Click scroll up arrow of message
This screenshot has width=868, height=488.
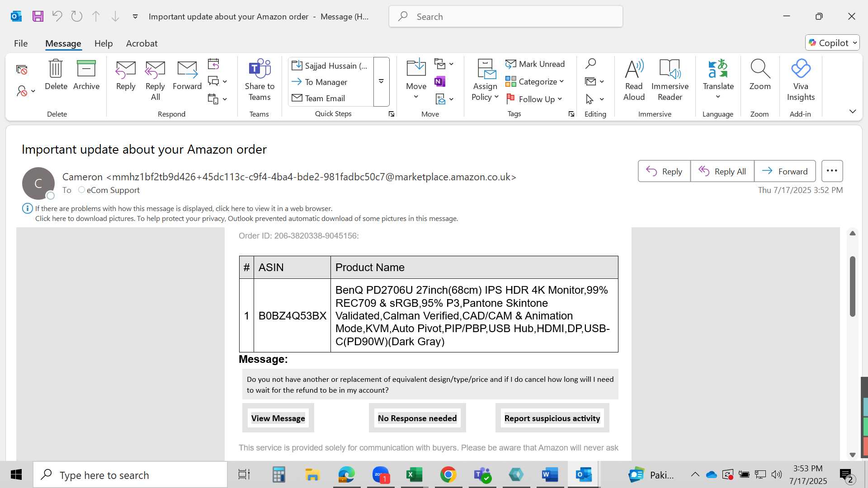tap(853, 233)
